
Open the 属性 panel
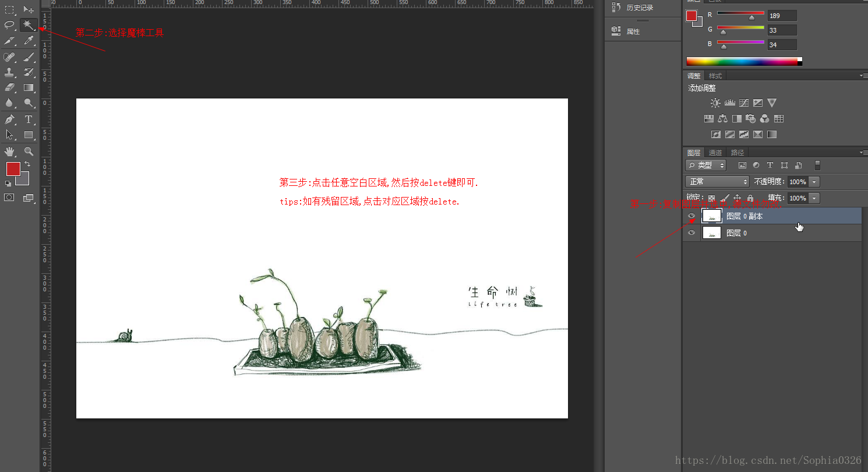pos(633,31)
